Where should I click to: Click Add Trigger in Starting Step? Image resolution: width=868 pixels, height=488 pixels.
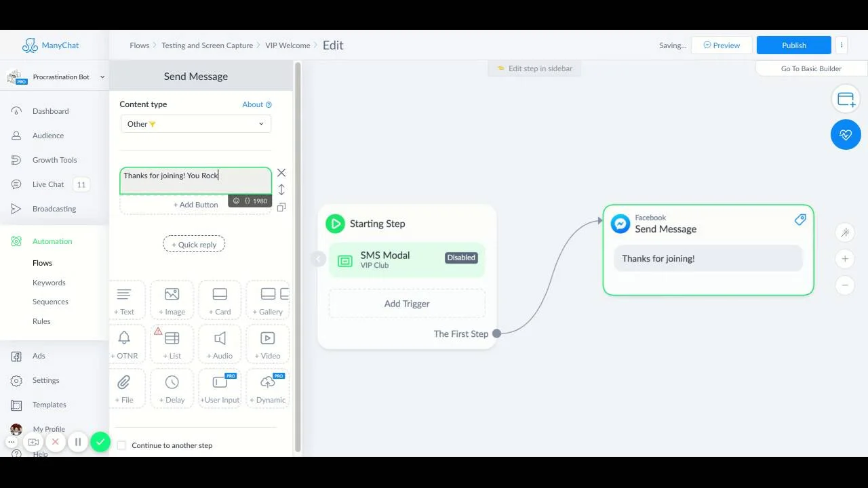click(x=407, y=304)
